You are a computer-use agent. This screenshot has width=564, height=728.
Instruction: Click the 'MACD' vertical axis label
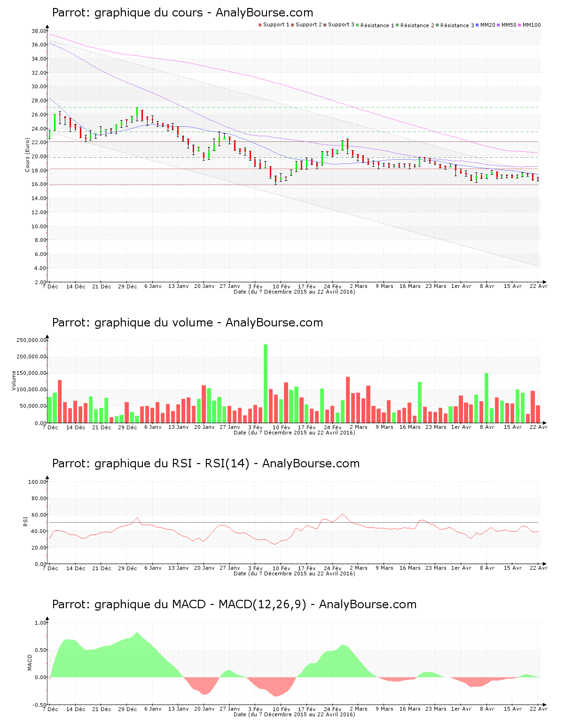(30, 662)
